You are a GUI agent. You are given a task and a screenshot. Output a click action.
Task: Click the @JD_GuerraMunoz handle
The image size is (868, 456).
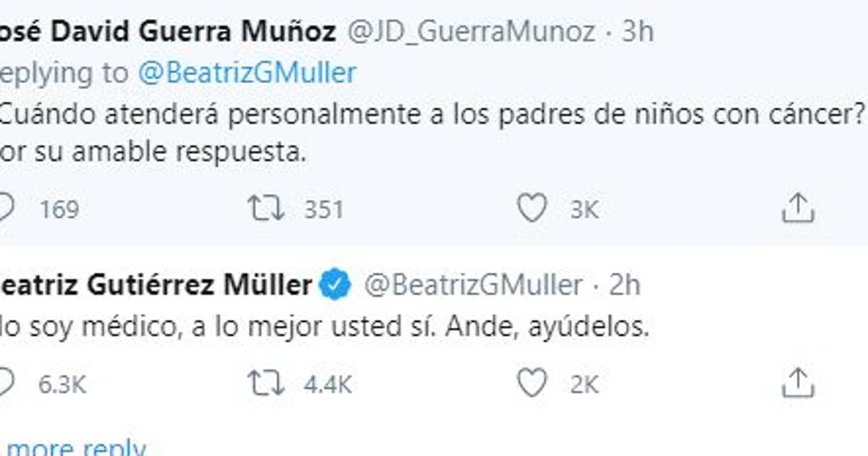pyautogui.click(x=472, y=32)
